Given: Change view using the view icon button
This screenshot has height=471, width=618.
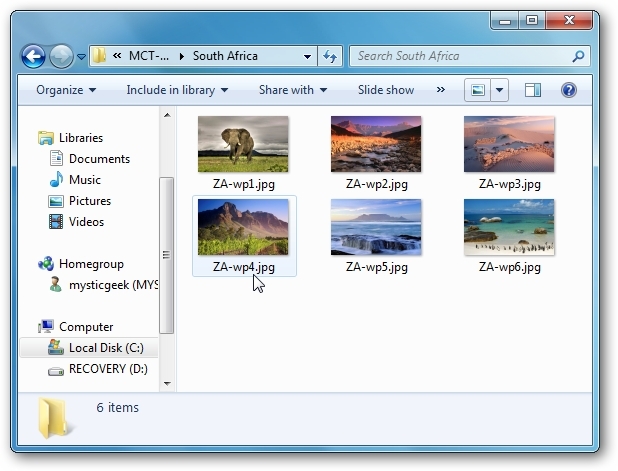Looking at the screenshot, I should [x=478, y=90].
